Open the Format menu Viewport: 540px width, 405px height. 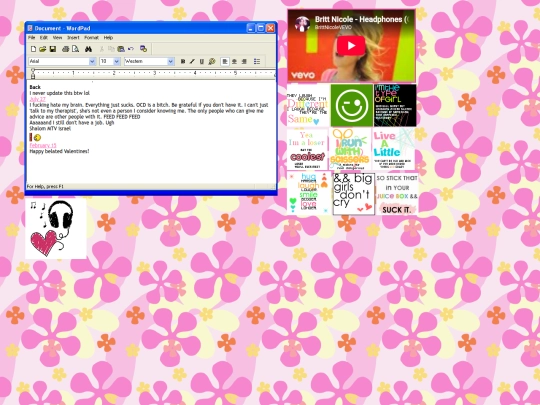[91, 38]
